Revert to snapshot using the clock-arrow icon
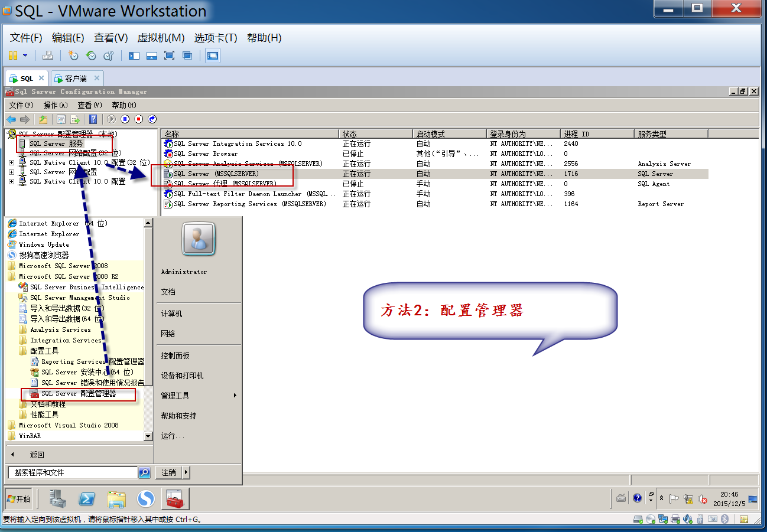This screenshot has height=532, width=767. coord(91,56)
